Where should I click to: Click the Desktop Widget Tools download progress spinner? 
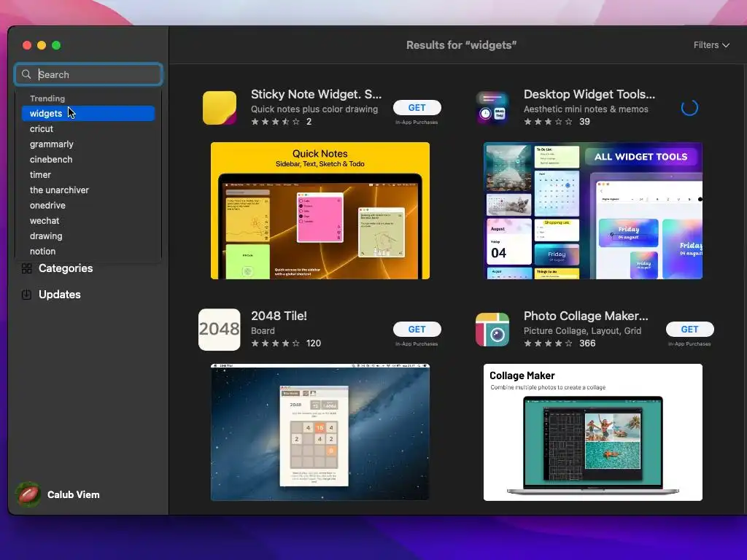pos(689,108)
